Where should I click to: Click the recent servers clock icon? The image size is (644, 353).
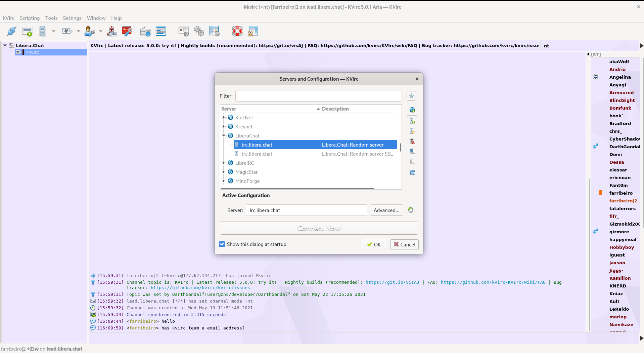coord(410,210)
